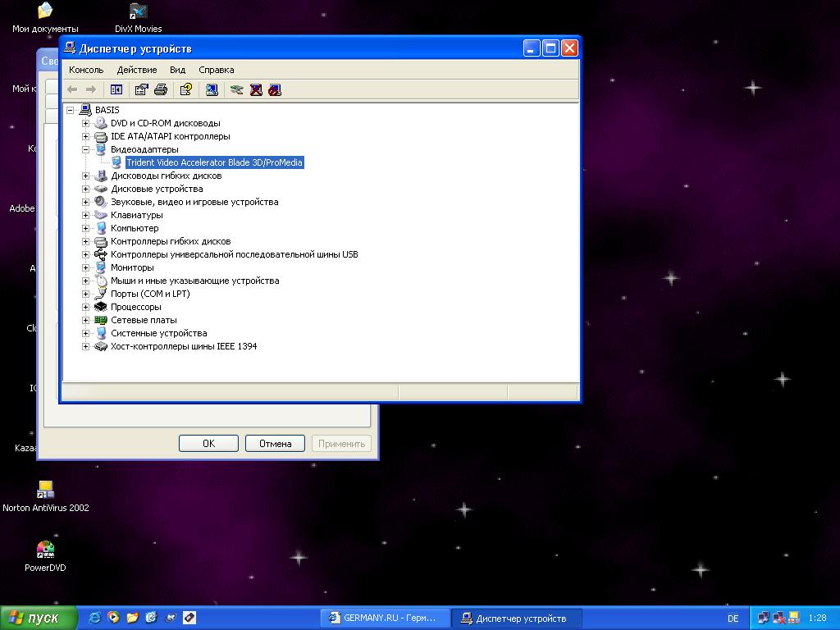The width and height of the screenshot is (840, 630).
Task: Click Отмена in the background dialog
Action: click(275, 444)
